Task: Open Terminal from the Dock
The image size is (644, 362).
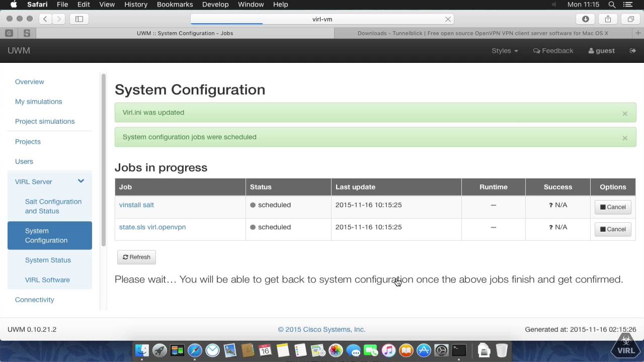Action: click(x=459, y=350)
